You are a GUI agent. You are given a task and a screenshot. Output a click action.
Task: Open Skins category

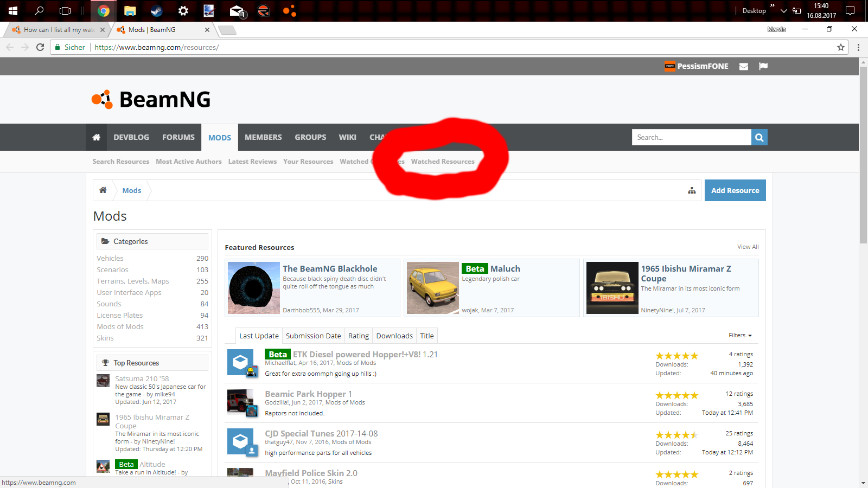[x=105, y=338]
